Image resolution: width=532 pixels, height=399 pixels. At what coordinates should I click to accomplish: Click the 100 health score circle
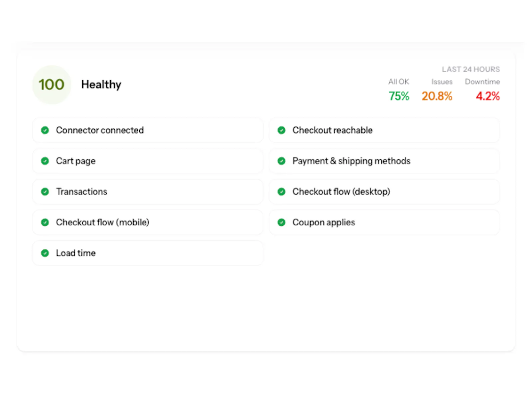(x=52, y=84)
